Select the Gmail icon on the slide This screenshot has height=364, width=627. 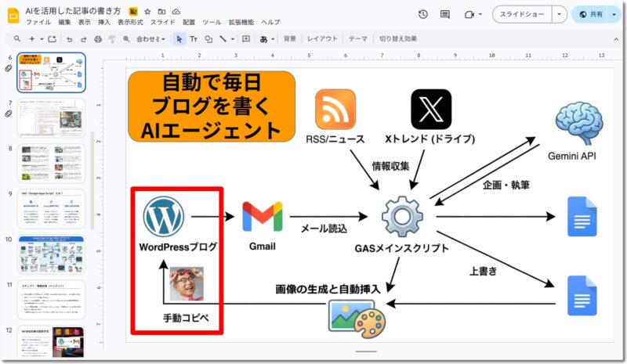click(x=263, y=217)
